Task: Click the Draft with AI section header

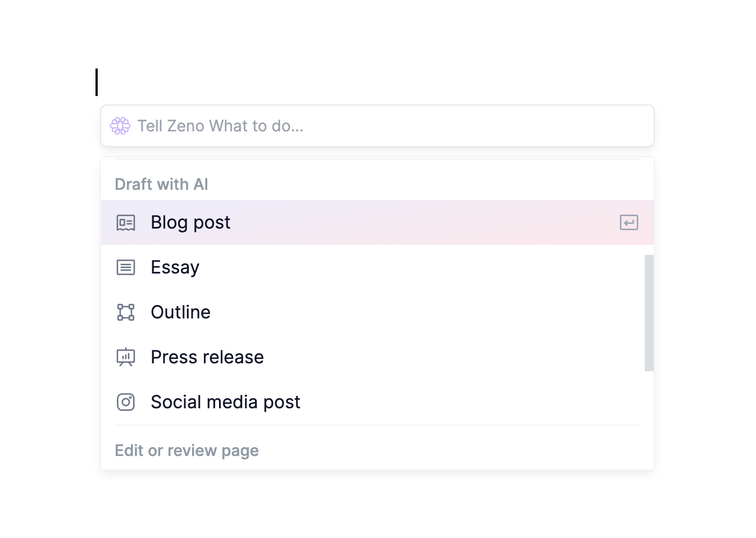Action: click(x=162, y=184)
